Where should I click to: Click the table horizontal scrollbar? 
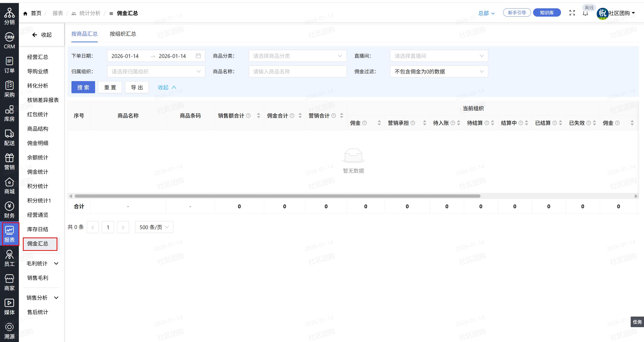click(277, 196)
